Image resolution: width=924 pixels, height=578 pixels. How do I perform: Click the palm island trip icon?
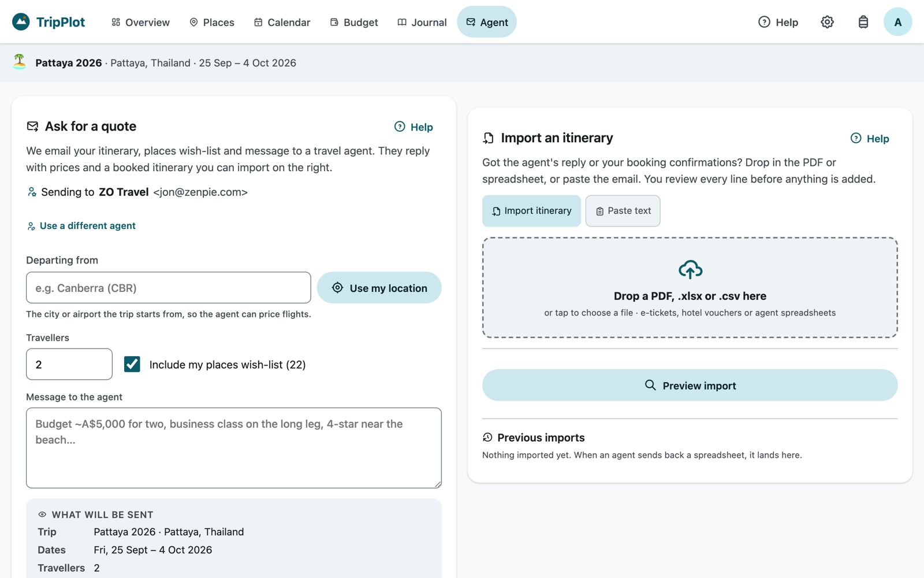click(x=20, y=62)
